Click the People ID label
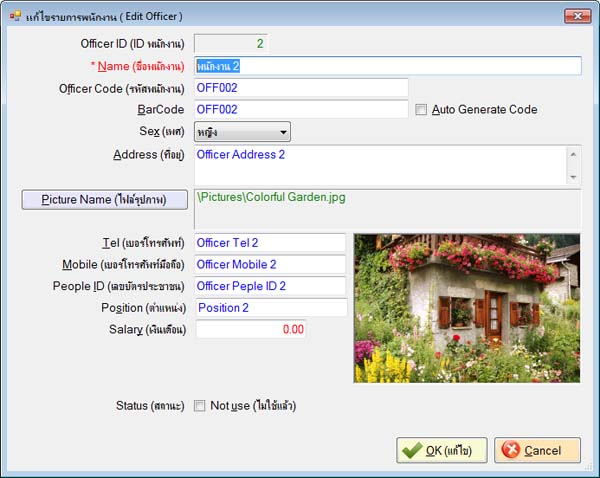Screen dimensions: 600x478 (118, 286)
